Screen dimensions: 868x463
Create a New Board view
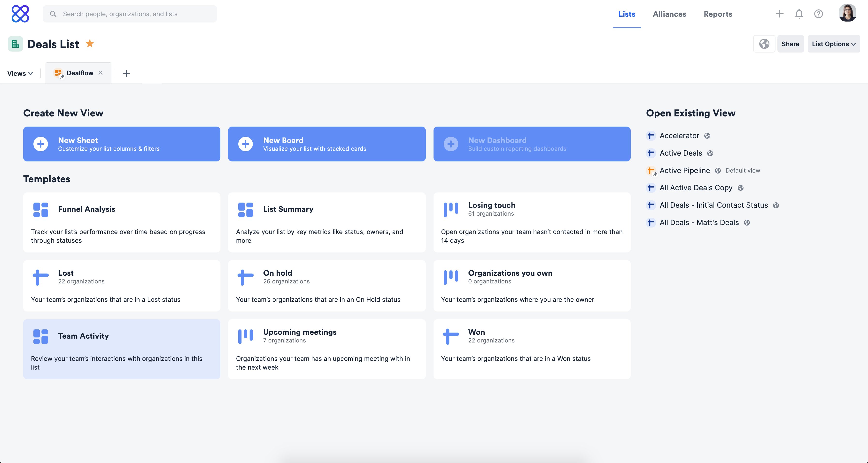coord(326,144)
